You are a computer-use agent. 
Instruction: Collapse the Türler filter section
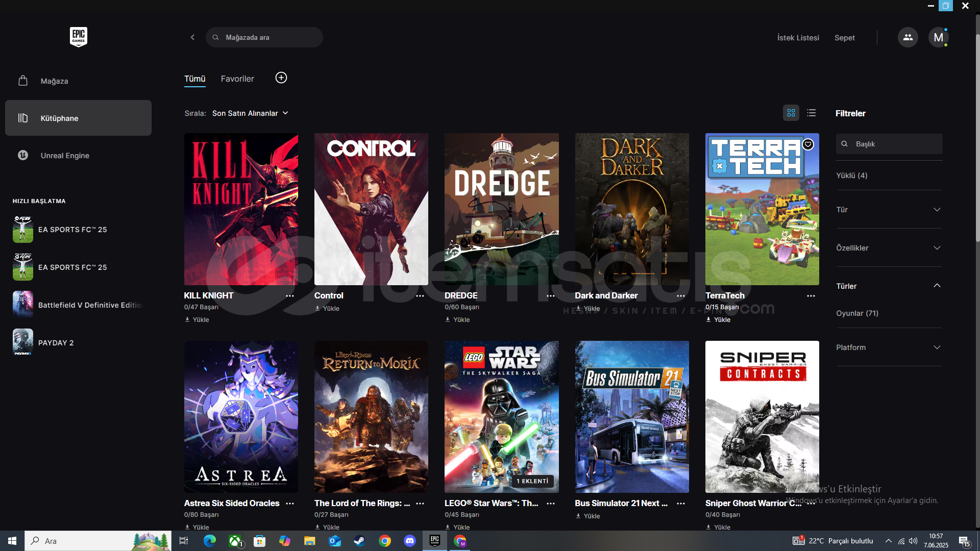889,286
